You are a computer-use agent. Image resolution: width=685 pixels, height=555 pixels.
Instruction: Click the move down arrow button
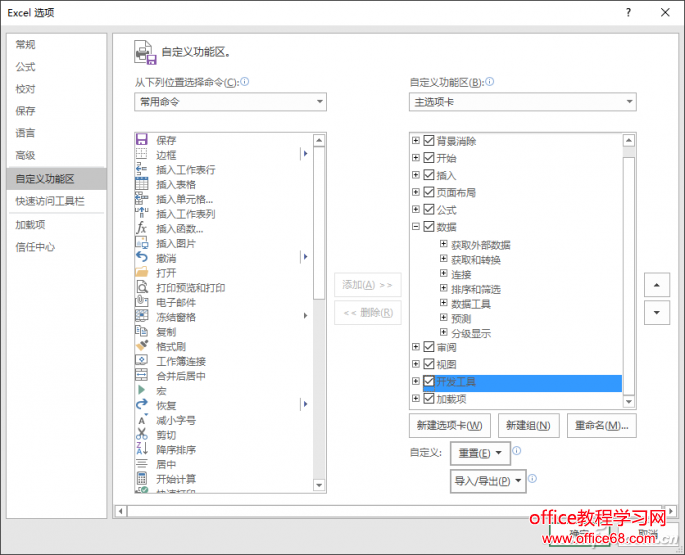point(657,312)
